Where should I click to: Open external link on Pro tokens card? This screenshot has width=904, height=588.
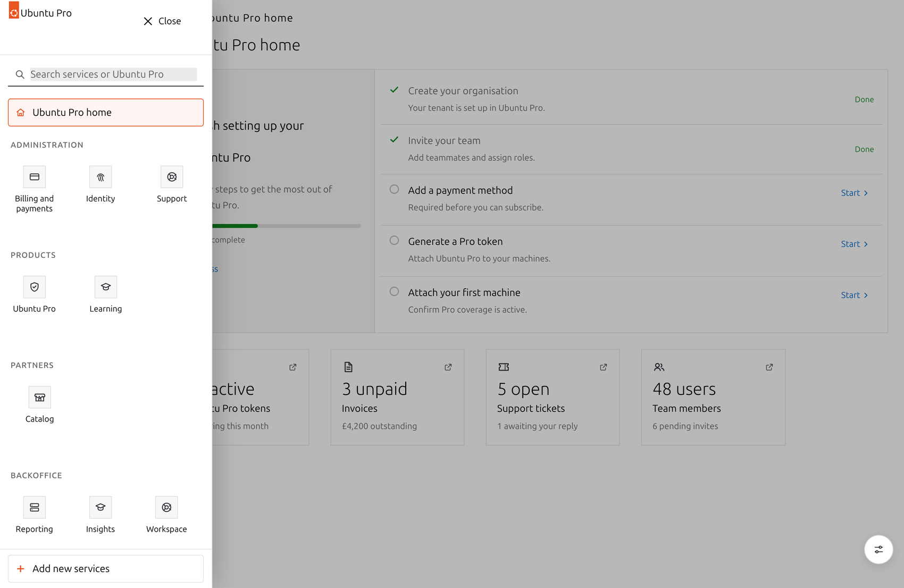click(293, 367)
